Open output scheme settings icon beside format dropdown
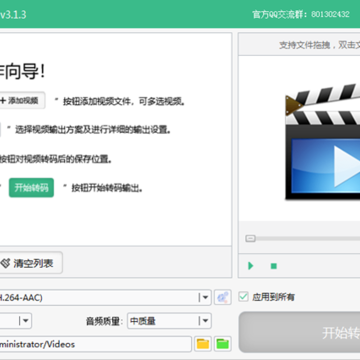 point(223,297)
